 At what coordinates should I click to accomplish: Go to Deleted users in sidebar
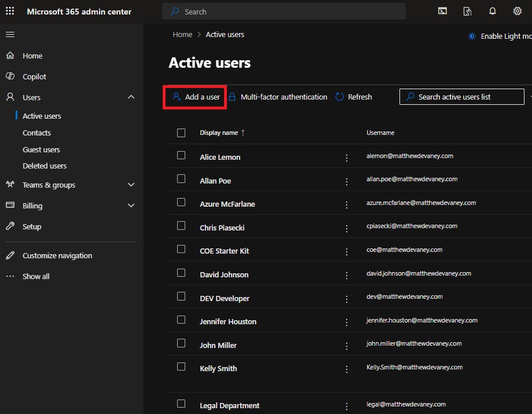(45, 166)
